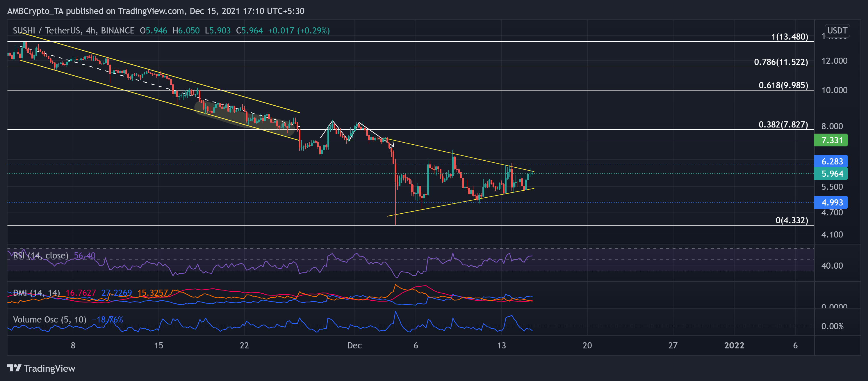Click the 22 date on time axis

click(244, 345)
